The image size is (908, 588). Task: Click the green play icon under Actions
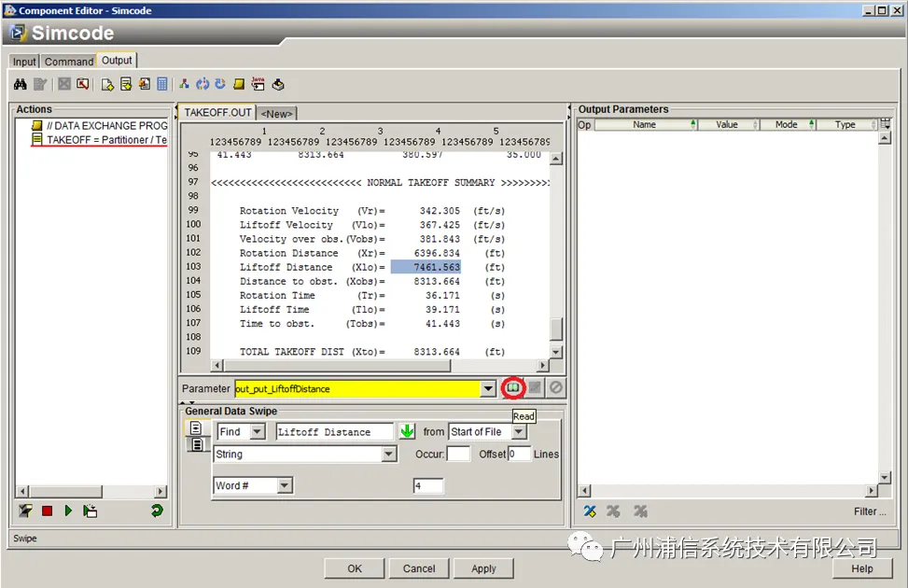click(68, 511)
